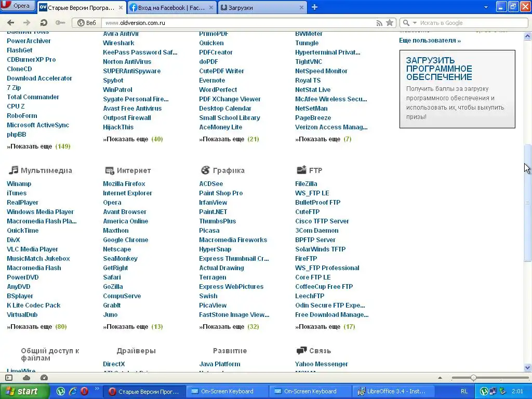Click the RSS feed icon in address bar

coord(379,23)
